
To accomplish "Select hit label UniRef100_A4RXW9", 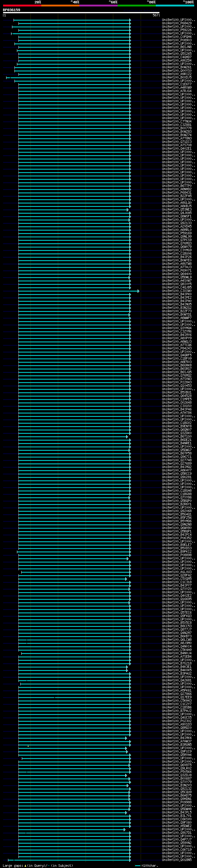I will (x=177, y=88).
